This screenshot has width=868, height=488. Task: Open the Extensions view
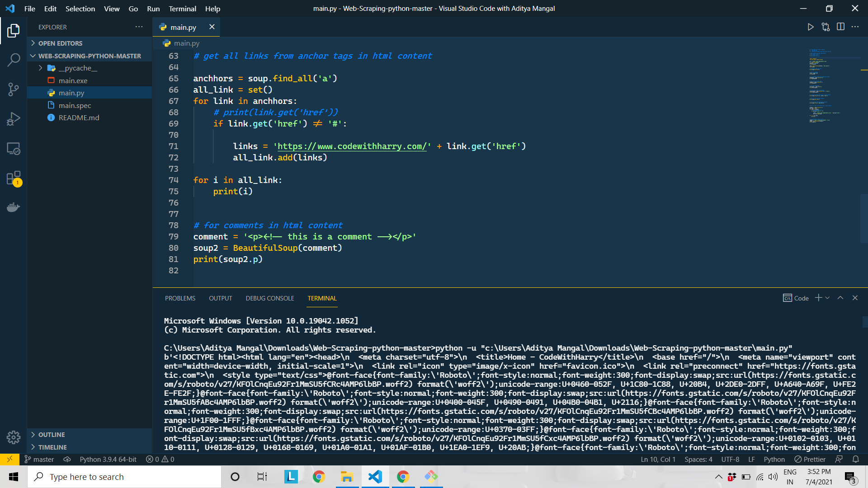tap(14, 178)
